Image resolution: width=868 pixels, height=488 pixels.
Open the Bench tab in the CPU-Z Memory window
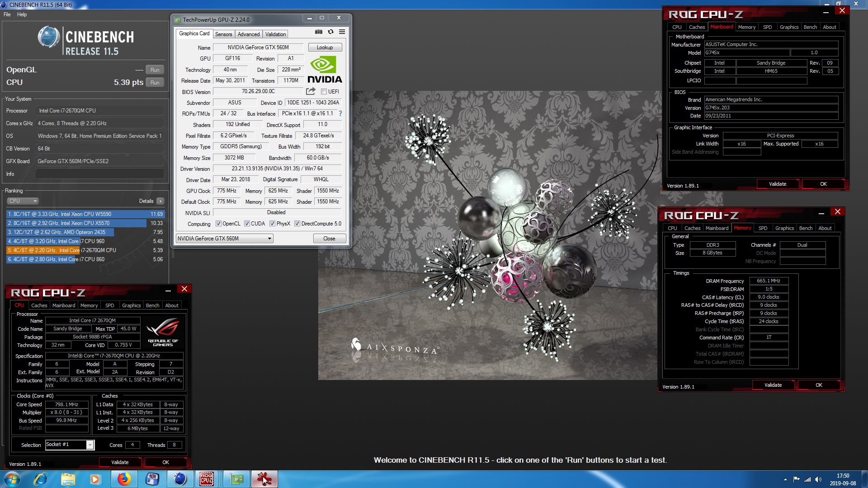pos(806,228)
